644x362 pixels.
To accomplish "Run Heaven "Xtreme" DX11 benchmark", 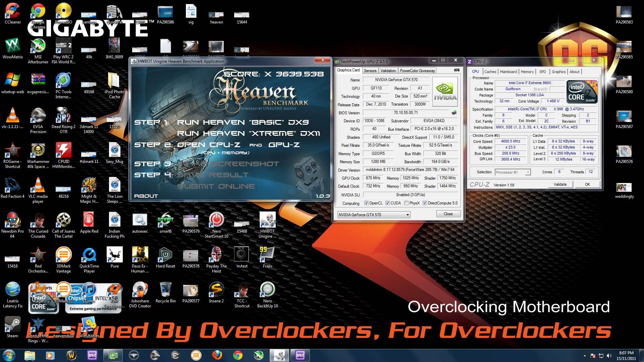I will tap(249, 133).
